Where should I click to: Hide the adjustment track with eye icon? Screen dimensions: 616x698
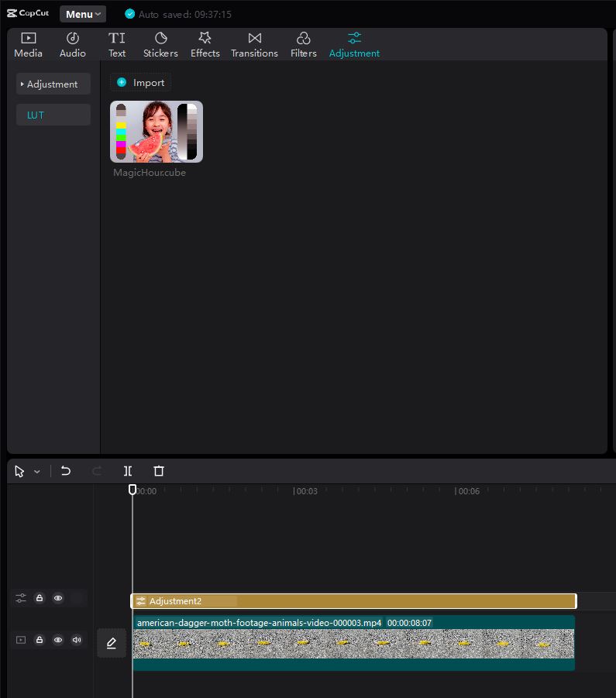pyautogui.click(x=58, y=598)
